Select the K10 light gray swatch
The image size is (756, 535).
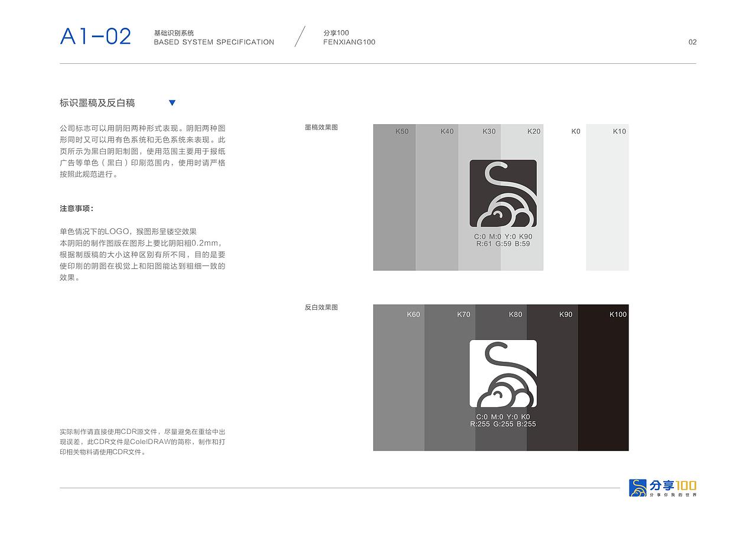coord(607,197)
